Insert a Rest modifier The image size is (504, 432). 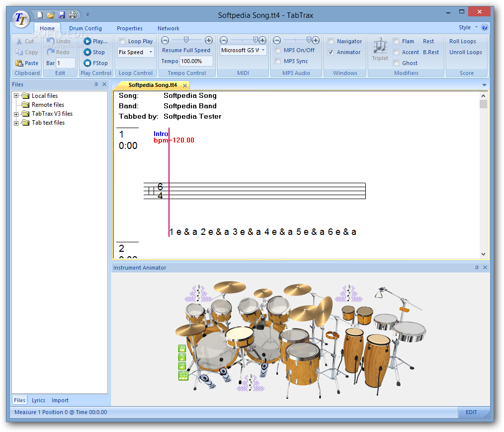[428, 41]
